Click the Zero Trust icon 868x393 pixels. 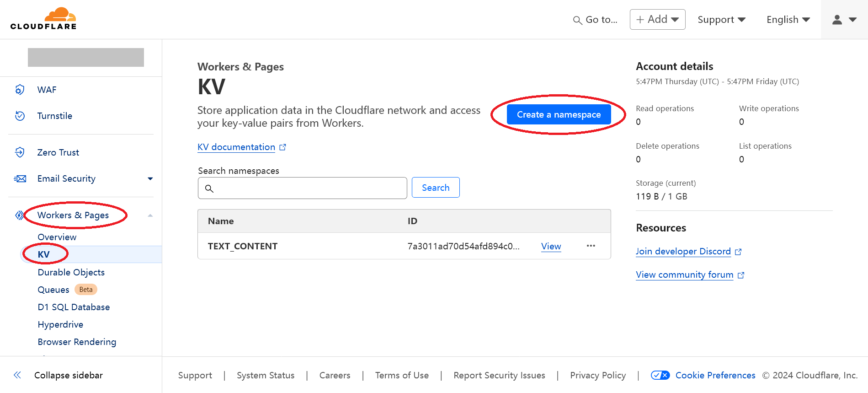pyautogui.click(x=20, y=152)
